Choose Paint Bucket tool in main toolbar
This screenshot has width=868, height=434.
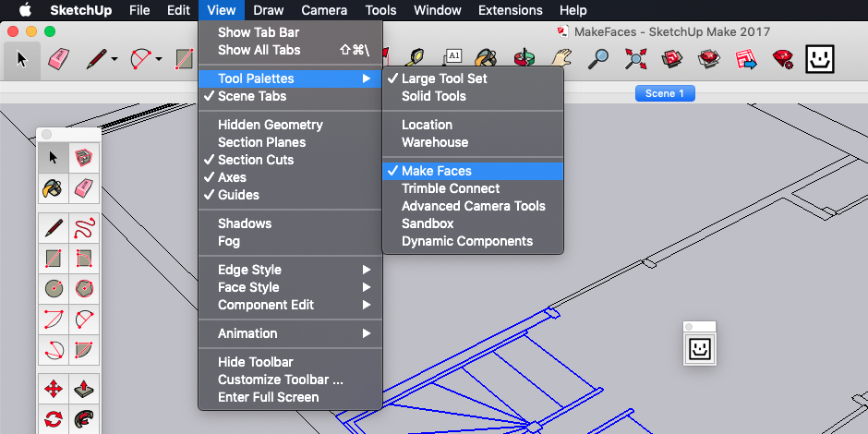coord(486,58)
